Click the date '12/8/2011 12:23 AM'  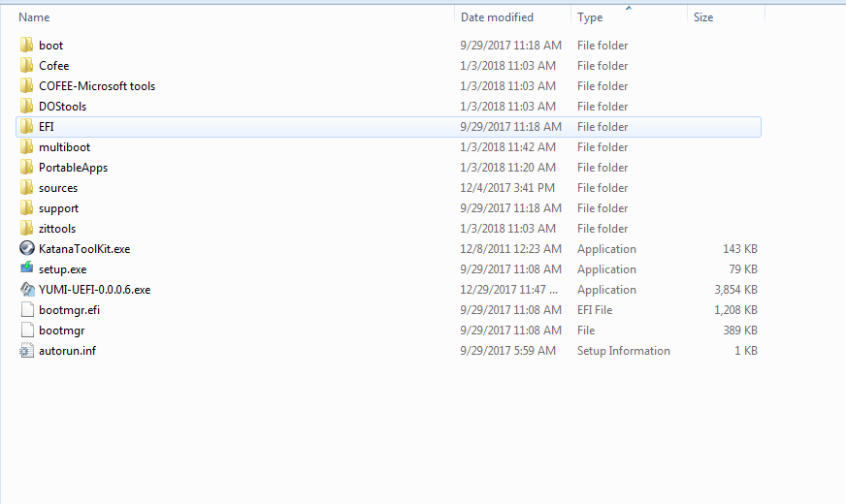tap(510, 249)
